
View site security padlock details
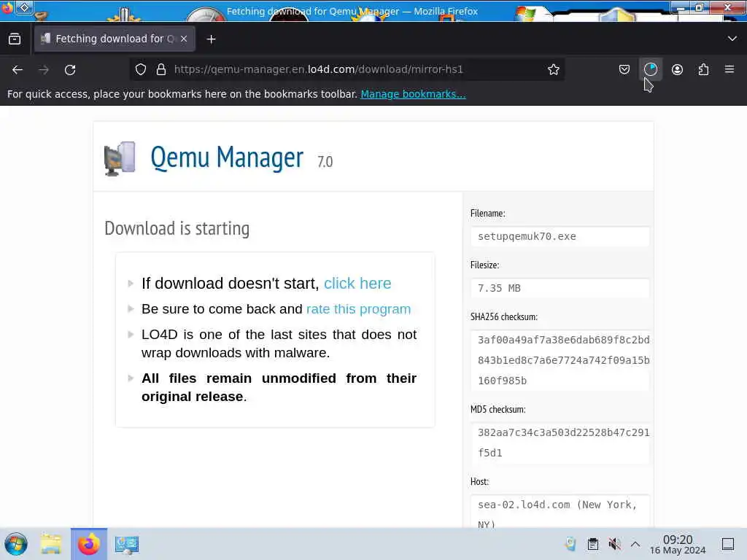click(x=161, y=69)
